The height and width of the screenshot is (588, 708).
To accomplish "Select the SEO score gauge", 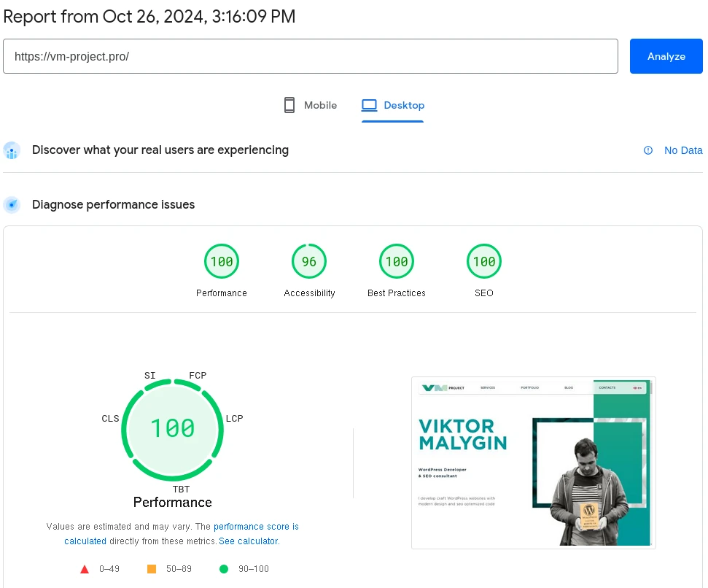I will [x=484, y=262].
